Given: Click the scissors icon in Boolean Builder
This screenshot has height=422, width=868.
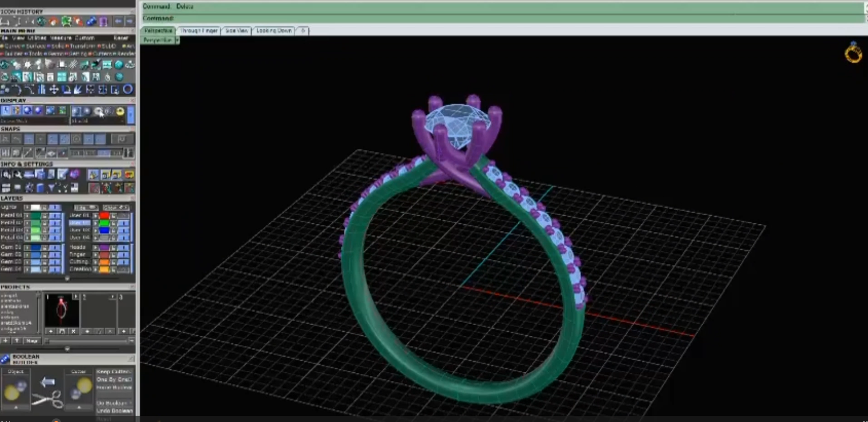Looking at the screenshot, I should [47, 399].
